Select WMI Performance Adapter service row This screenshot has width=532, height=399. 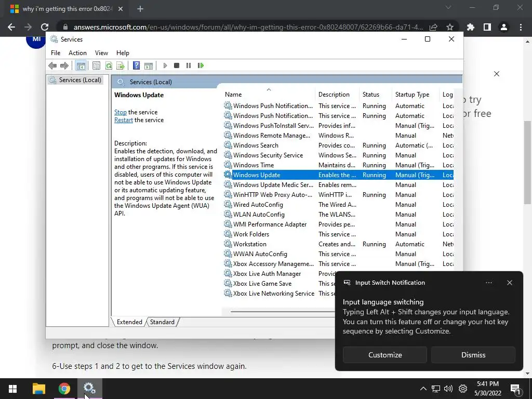click(x=338, y=224)
